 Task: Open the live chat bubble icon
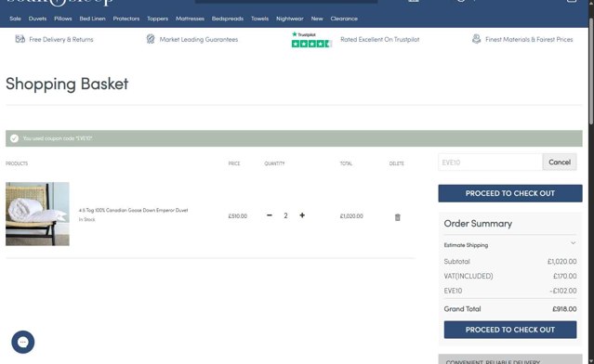(23, 342)
